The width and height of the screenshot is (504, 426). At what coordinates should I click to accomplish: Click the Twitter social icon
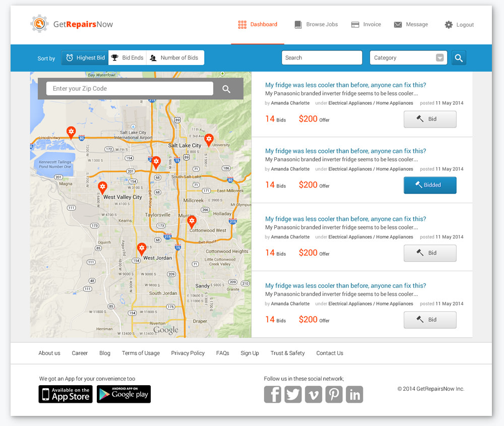(x=293, y=394)
